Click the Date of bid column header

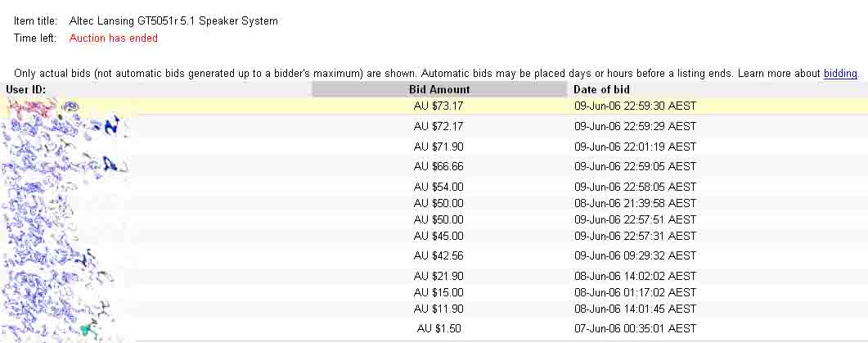pos(601,89)
